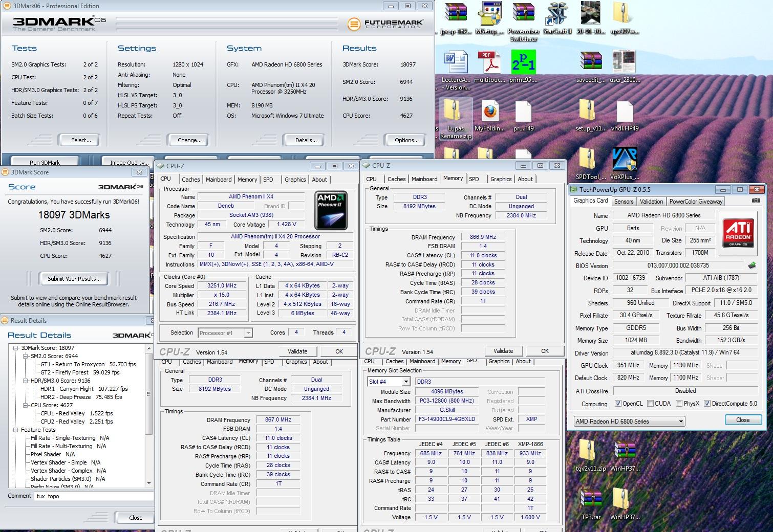Screen dimensions: 773x532
Task: Click the Comment input field with tux_topo
Action: [x=94, y=496]
